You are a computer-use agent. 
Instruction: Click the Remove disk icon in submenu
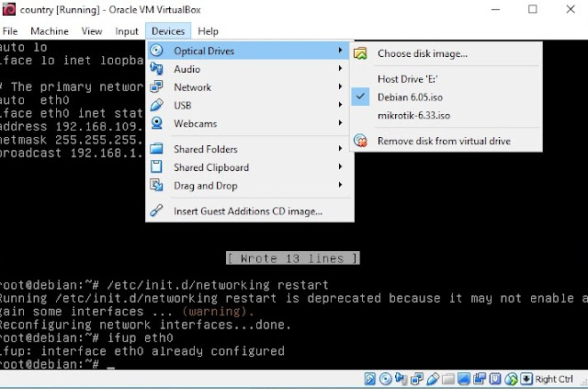[x=360, y=141]
